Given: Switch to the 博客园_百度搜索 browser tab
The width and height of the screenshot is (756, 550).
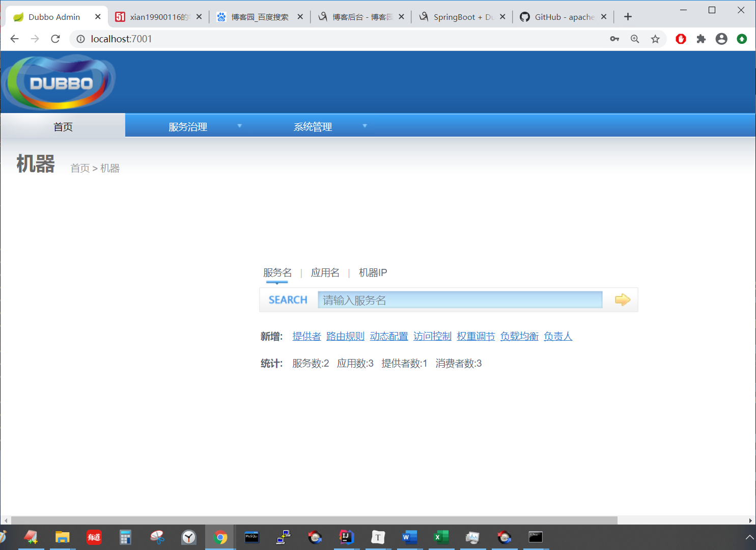Looking at the screenshot, I should point(260,17).
